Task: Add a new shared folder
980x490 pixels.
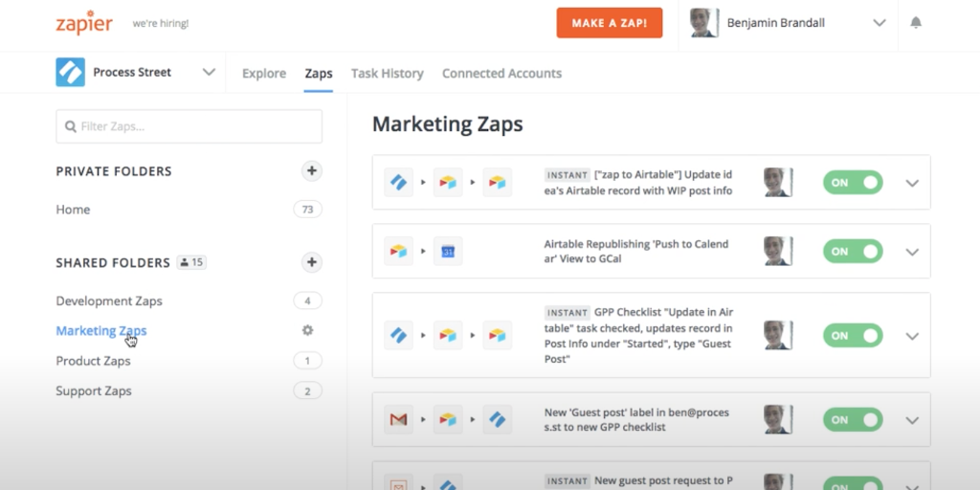Action: click(x=311, y=262)
